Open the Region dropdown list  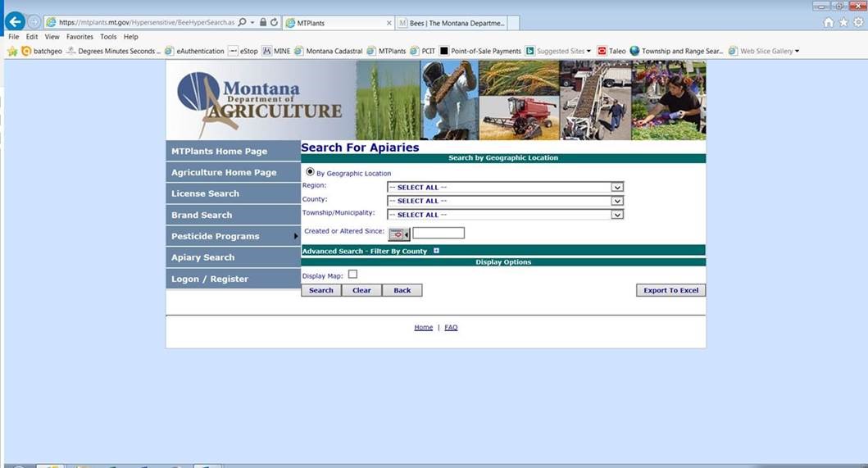coord(617,187)
